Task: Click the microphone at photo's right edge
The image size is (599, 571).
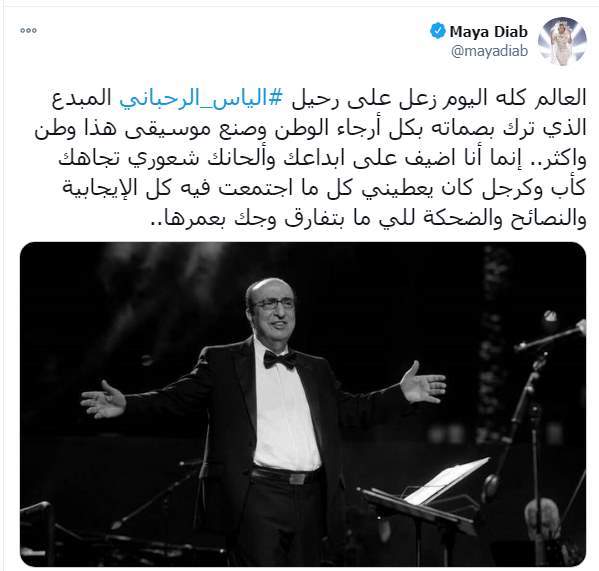Action: (552, 335)
